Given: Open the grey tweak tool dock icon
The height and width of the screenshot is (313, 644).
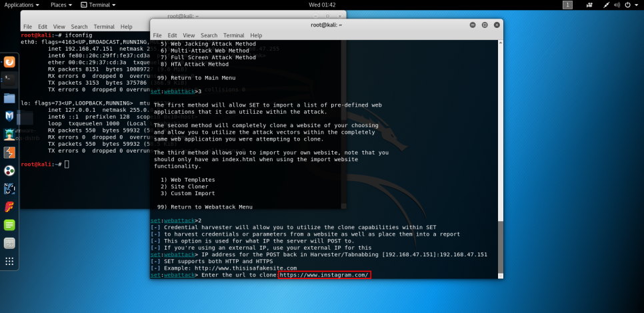Looking at the screenshot, I should coord(9,243).
